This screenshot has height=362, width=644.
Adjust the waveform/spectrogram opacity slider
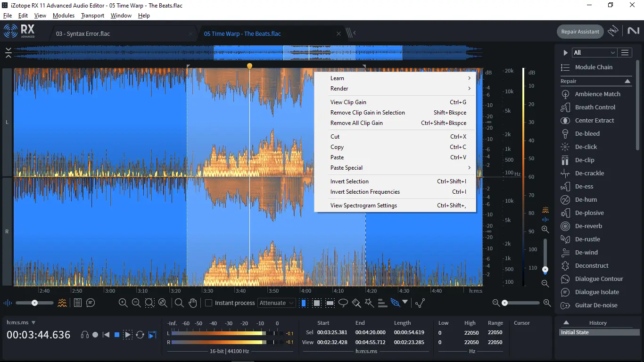click(34, 303)
